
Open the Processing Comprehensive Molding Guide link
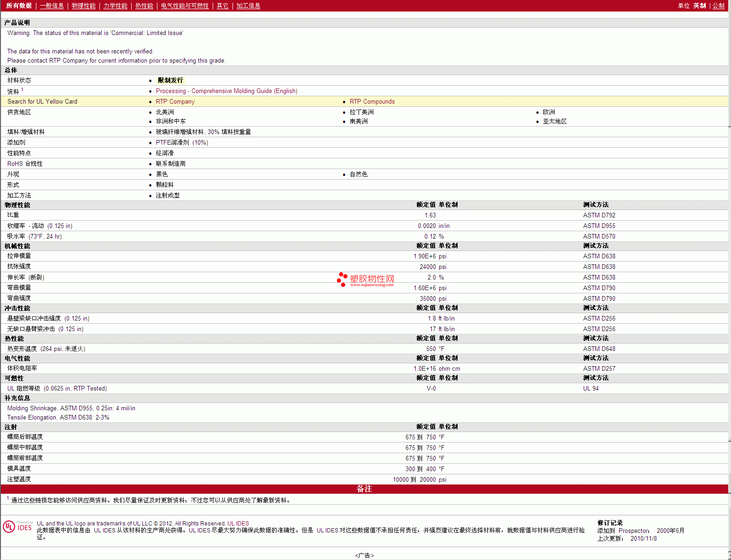pos(226,91)
